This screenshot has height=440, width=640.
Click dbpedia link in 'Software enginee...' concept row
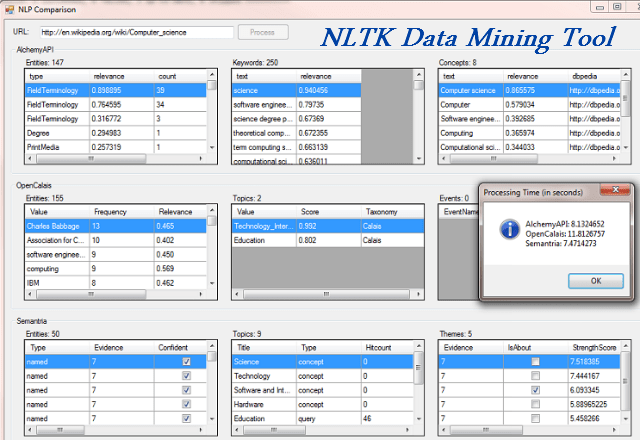[594, 119]
